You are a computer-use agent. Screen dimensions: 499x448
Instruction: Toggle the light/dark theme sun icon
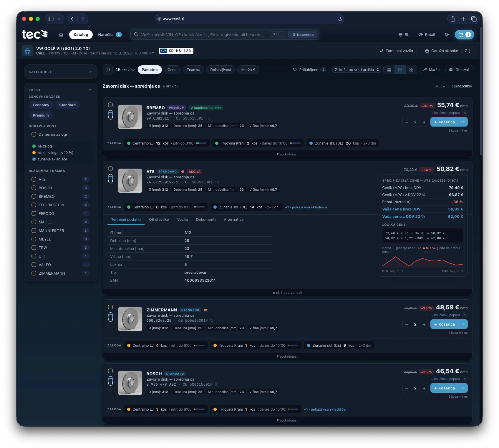click(447, 34)
